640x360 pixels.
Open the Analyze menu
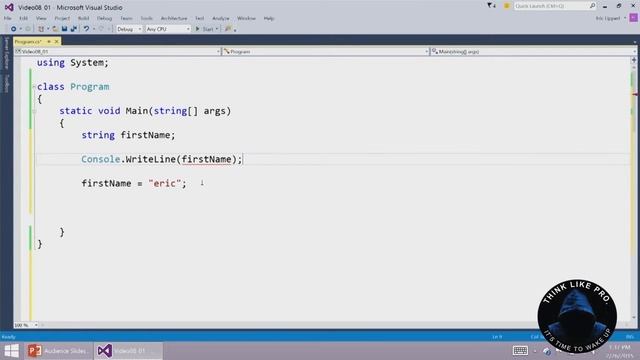click(220, 18)
